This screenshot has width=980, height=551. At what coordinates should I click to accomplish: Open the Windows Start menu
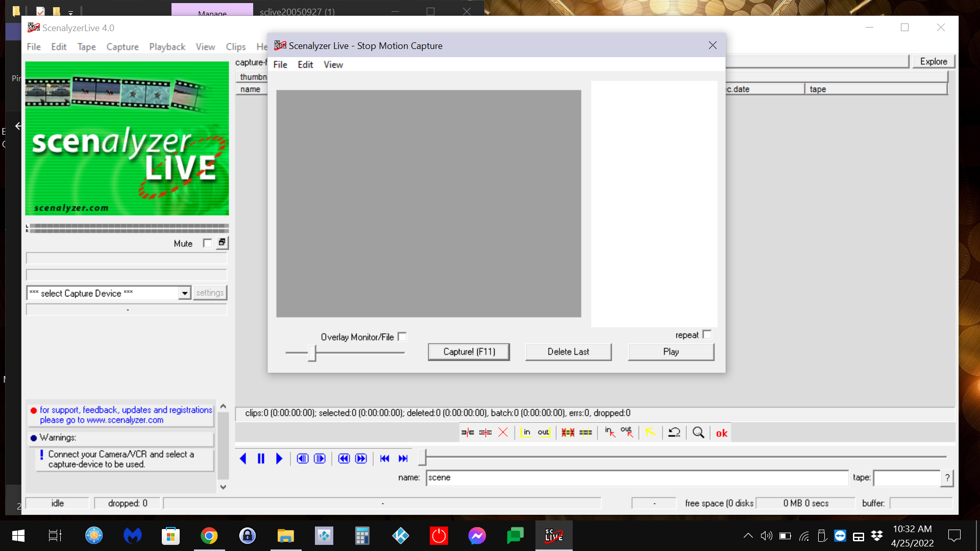18,536
